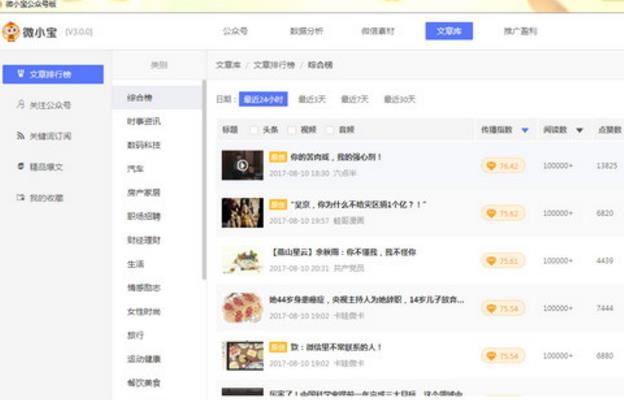Click the category list vertical scrollbar

pos(205,180)
